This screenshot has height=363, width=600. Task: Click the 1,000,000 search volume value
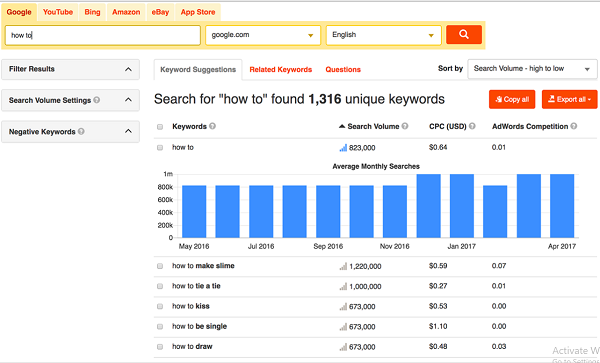(x=365, y=287)
